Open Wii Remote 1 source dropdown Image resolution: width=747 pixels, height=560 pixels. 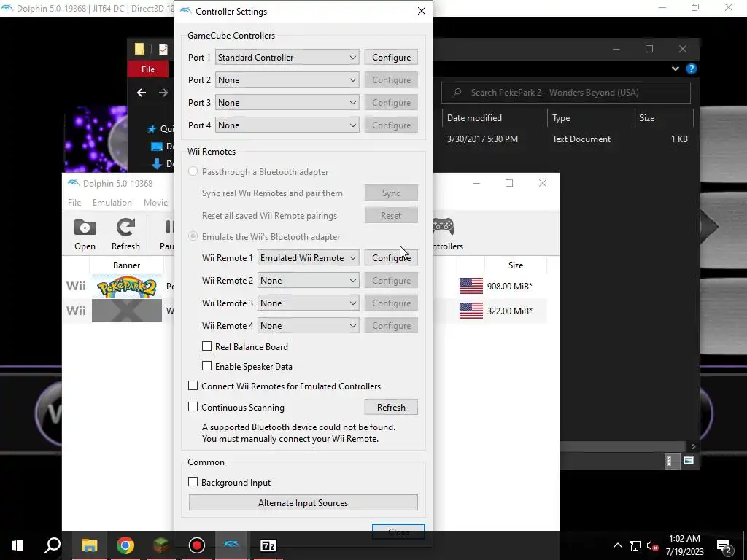tap(309, 257)
